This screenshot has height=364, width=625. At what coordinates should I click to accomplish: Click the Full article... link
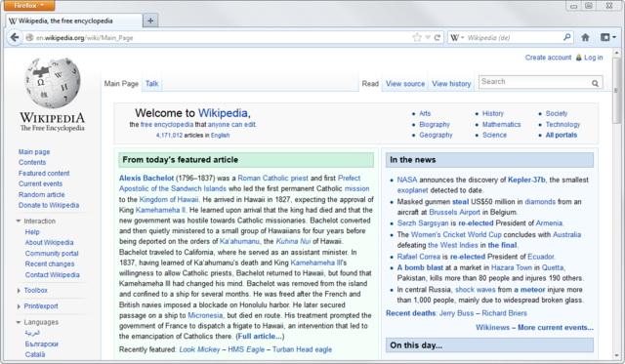click(x=260, y=336)
